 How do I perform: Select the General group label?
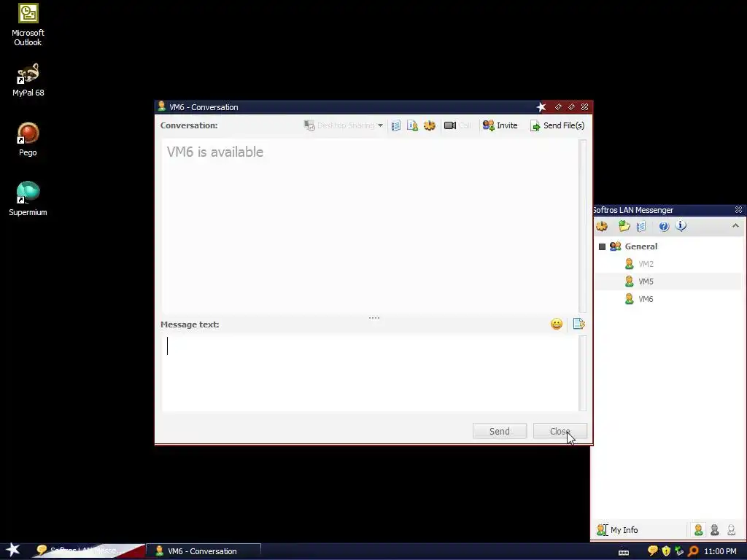(x=640, y=246)
